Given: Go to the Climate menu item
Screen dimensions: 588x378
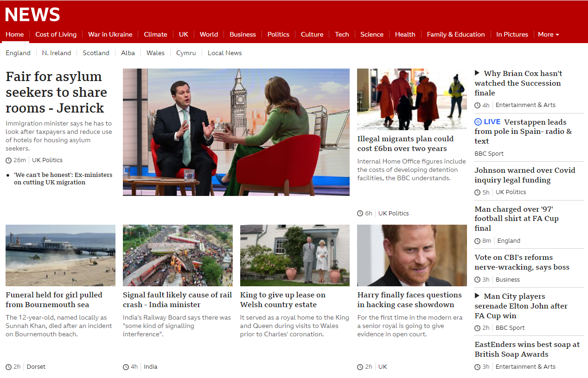Looking at the screenshot, I should [x=155, y=34].
